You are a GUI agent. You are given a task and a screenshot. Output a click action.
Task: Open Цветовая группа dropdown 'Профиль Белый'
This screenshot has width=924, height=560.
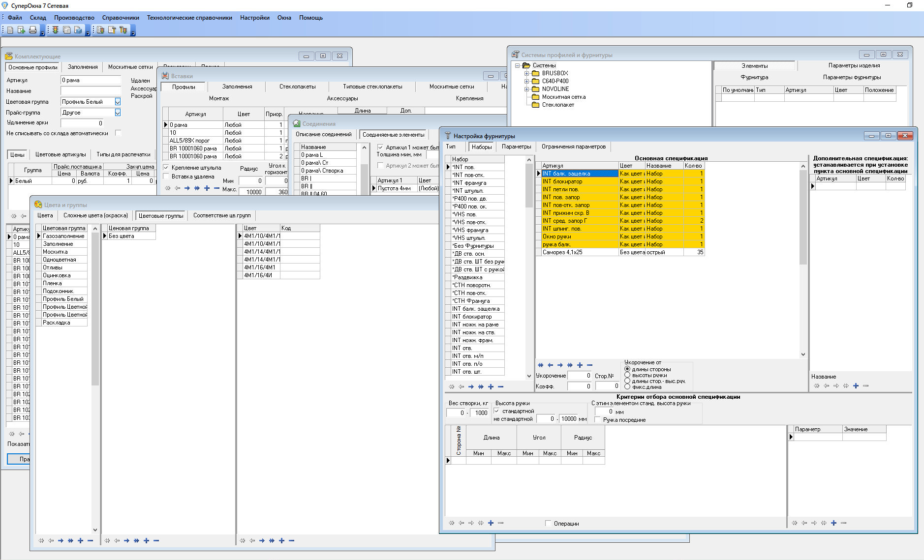pyautogui.click(x=118, y=102)
